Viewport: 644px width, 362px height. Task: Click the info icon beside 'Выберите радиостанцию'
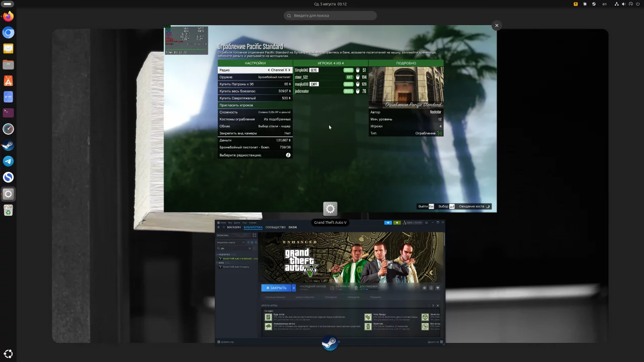(288, 155)
